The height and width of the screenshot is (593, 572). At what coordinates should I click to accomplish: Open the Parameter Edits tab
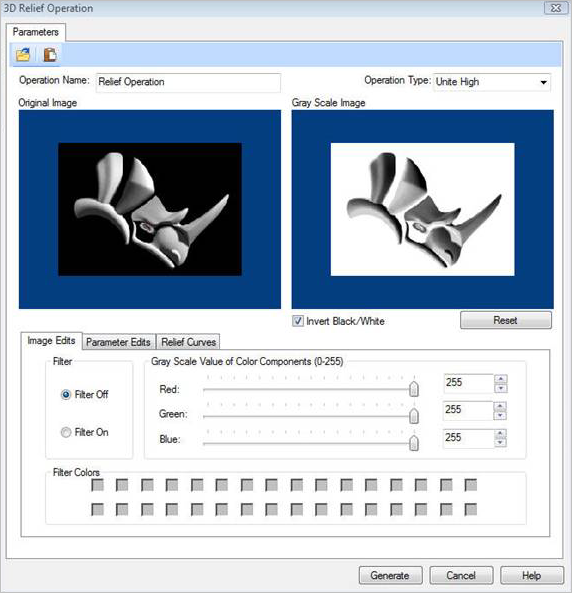click(x=118, y=342)
